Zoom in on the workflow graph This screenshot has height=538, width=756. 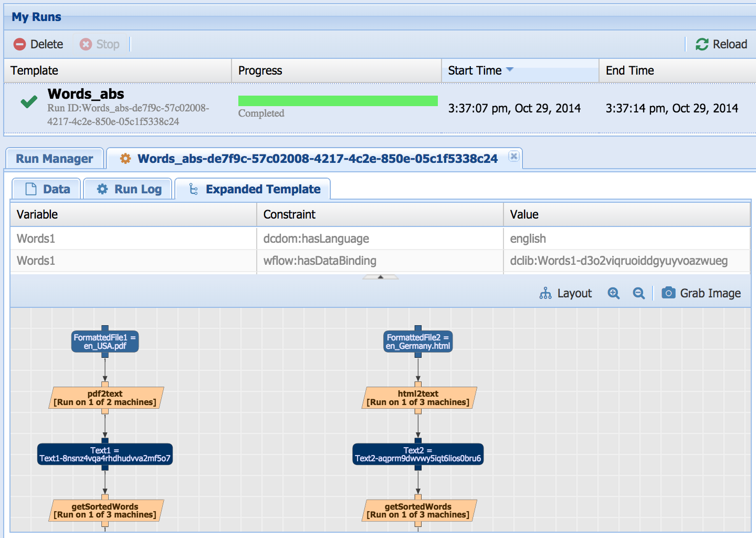[613, 293]
